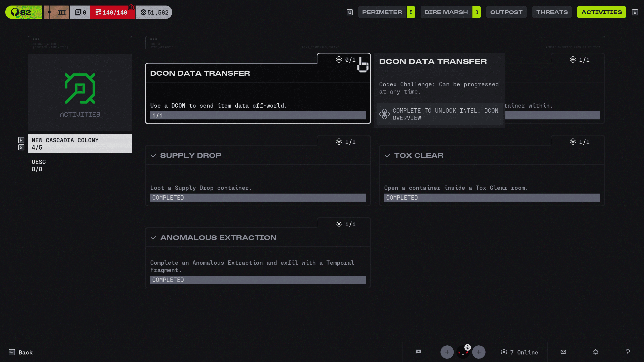Screen dimensions: 644x362
Task: Select the UESC 8/8 category
Action: (x=39, y=165)
